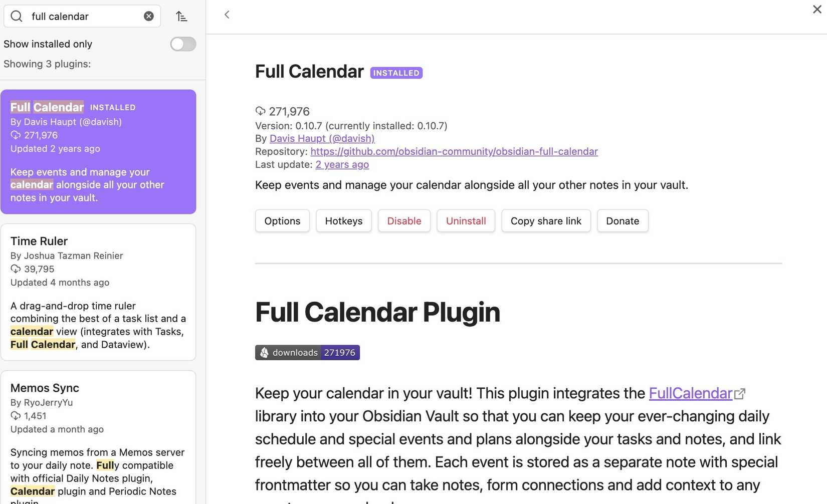Click the download icon on Memos Sync card
This screenshot has width=827, height=504.
point(15,416)
